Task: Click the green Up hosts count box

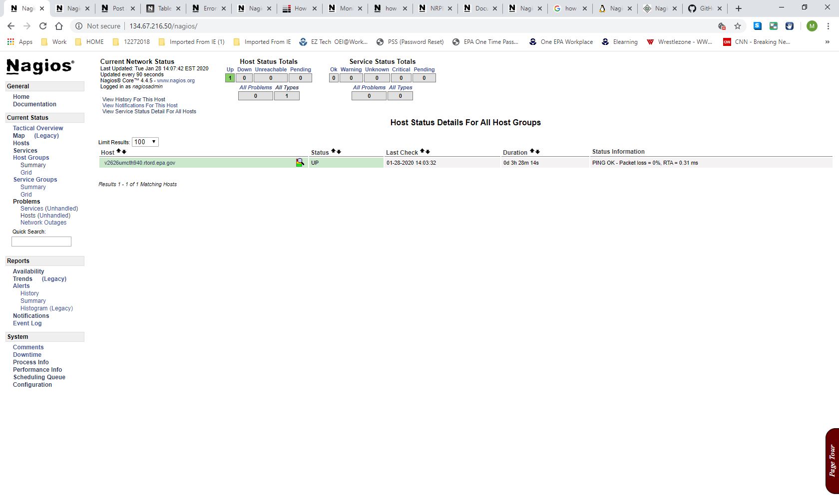Action: pyautogui.click(x=230, y=78)
